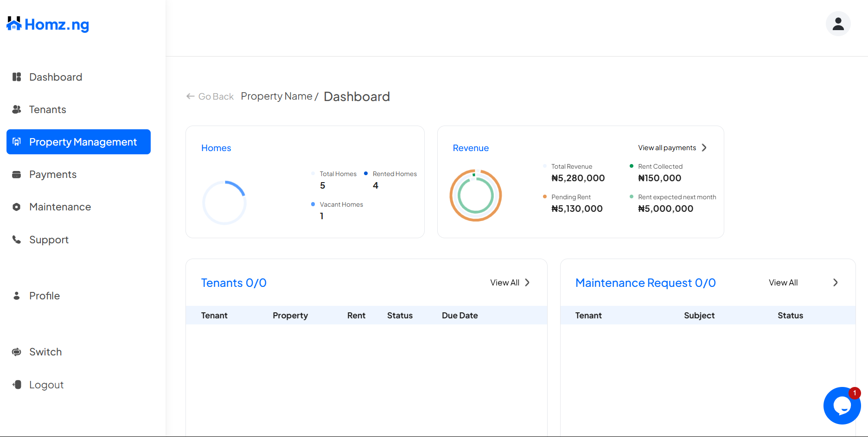This screenshot has width=868, height=437.
Task: Click the Support phone icon in the sidebar
Action: [17, 240]
